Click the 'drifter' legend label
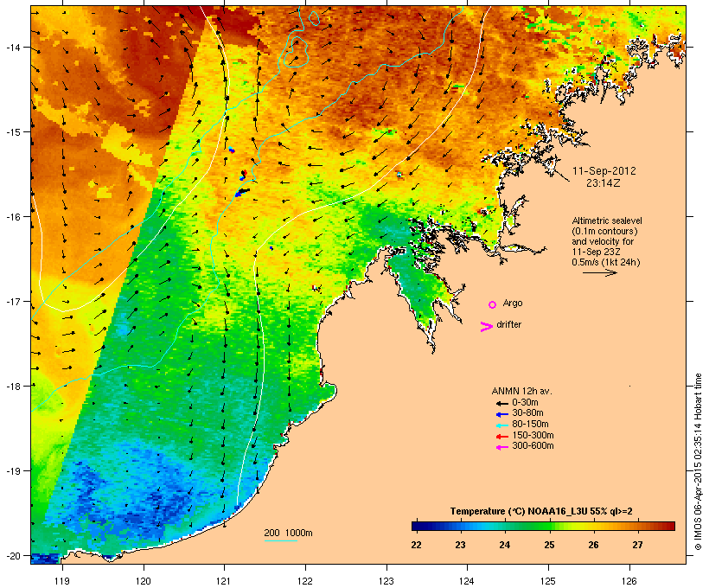This screenshot has width=709, height=588. click(x=508, y=325)
